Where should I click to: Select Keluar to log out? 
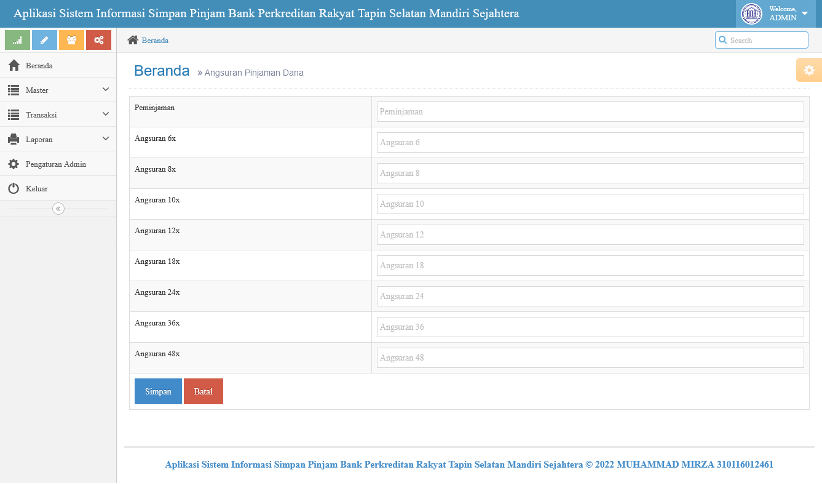(x=58, y=189)
